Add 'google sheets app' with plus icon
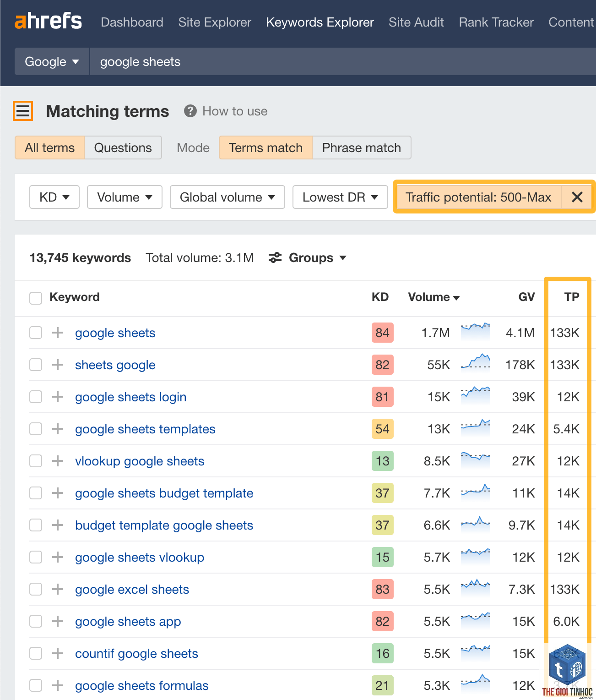 (57, 621)
